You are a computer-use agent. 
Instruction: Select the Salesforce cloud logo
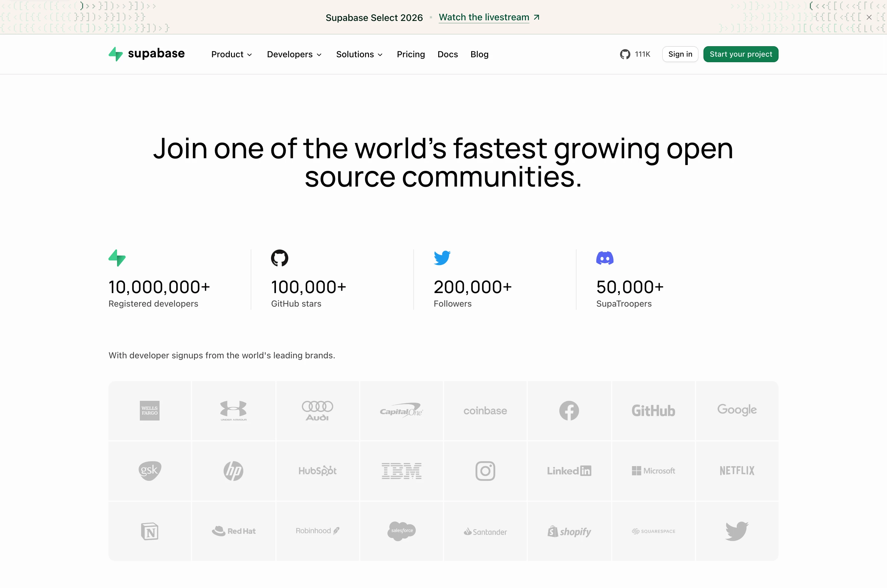tap(401, 531)
